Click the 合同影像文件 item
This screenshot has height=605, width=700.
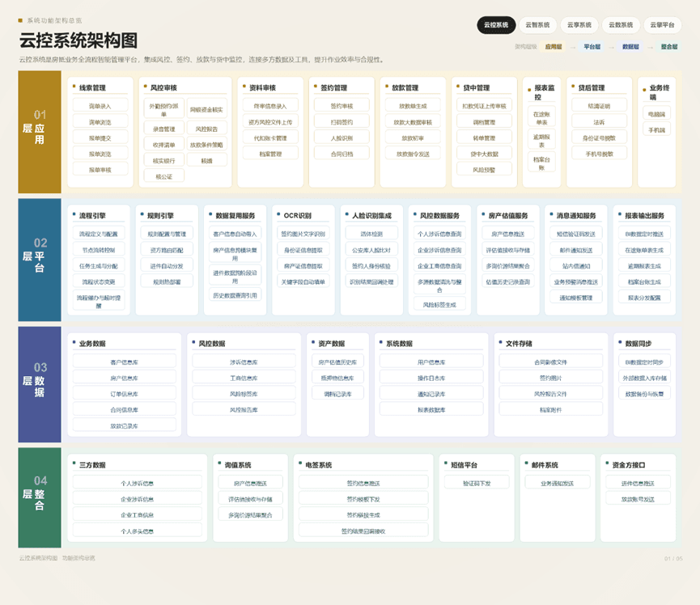pyautogui.click(x=550, y=362)
